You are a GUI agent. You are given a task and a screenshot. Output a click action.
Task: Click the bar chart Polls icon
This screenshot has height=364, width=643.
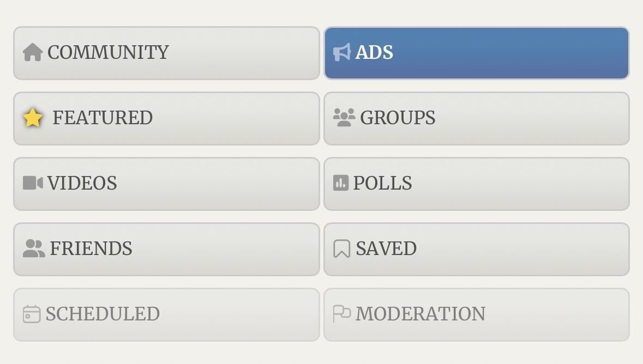pyautogui.click(x=341, y=183)
